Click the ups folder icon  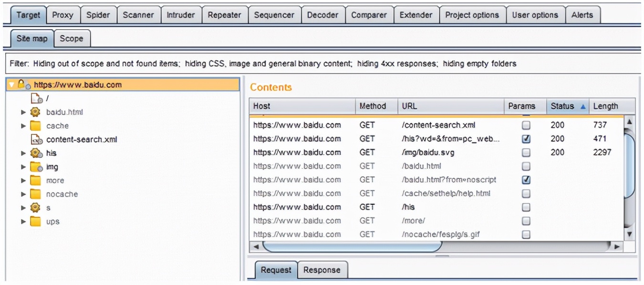(x=35, y=222)
